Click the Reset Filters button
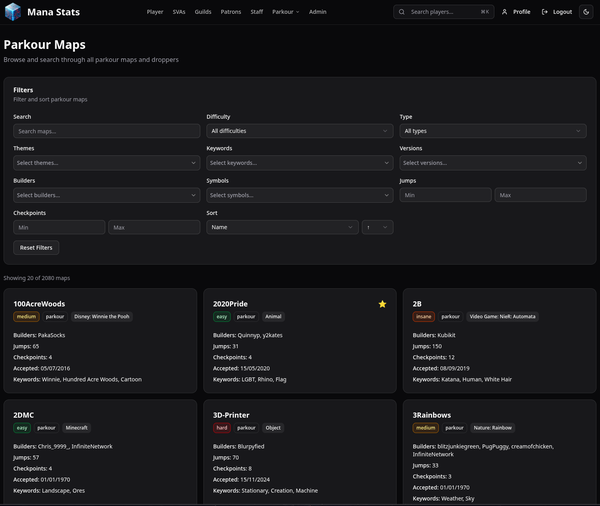Screen dimensions: 600x506 [x=36, y=248]
